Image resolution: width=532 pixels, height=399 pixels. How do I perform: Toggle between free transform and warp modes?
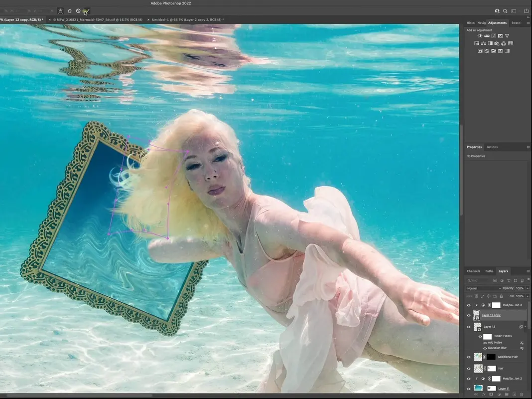click(x=60, y=11)
